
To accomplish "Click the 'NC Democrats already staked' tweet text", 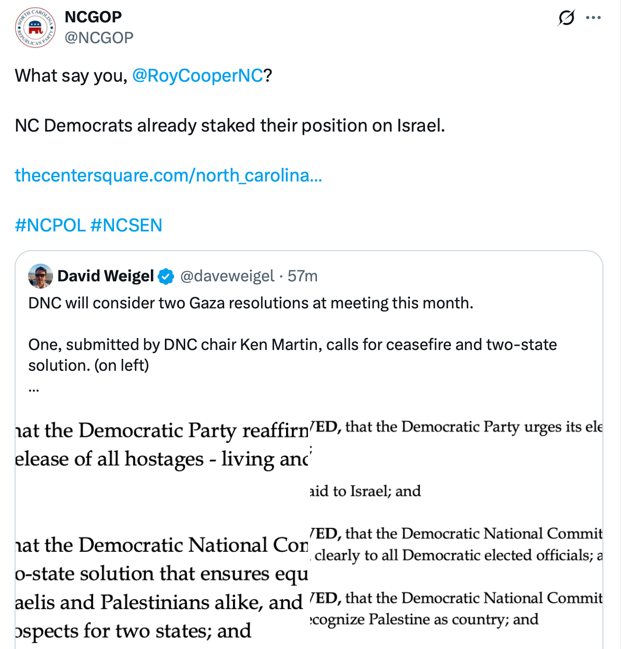I will pyautogui.click(x=230, y=126).
